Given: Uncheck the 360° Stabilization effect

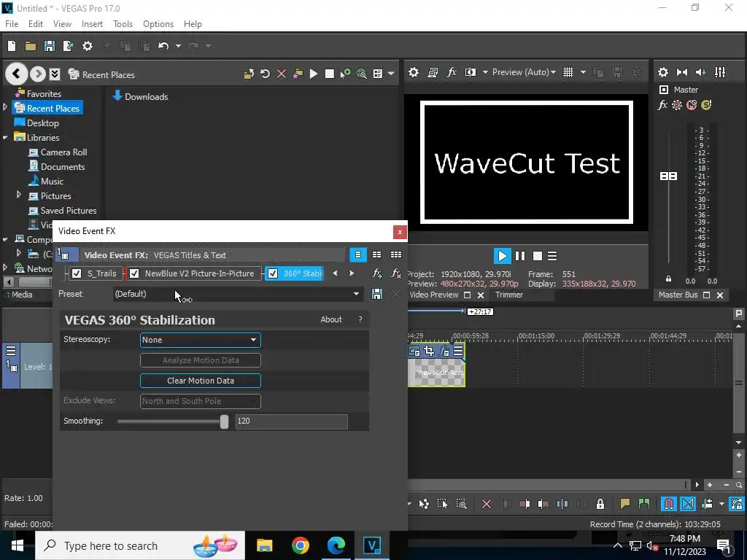Looking at the screenshot, I should [273, 273].
